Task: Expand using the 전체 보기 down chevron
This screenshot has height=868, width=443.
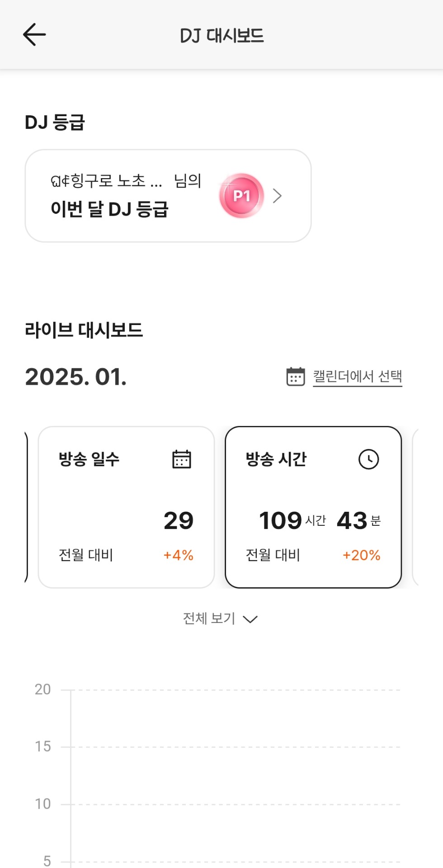Action: point(250,619)
